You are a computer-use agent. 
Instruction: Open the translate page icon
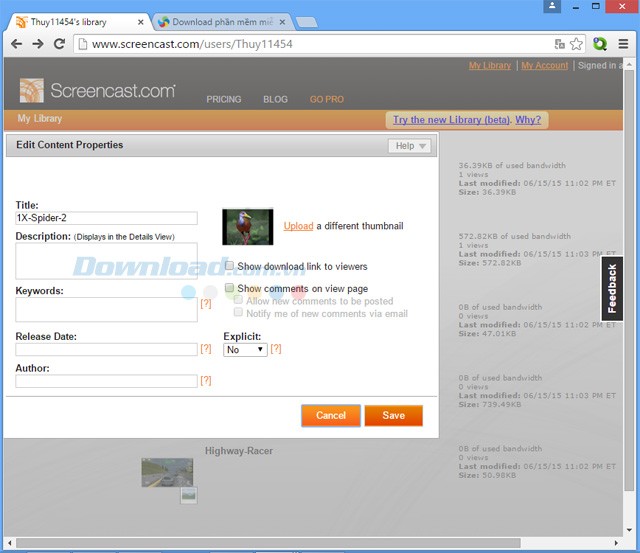click(560, 44)
